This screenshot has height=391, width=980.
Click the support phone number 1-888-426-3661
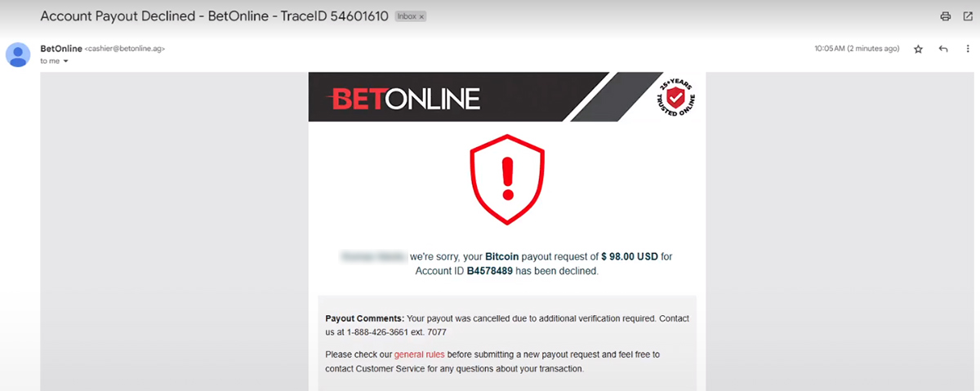[381, 332]
